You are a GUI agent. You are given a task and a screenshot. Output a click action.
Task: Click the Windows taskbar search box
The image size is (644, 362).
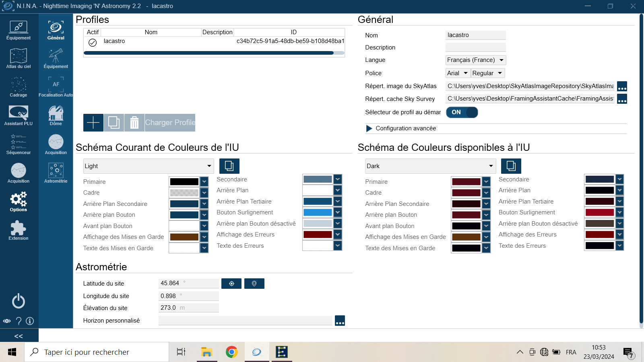tap(97, 352)
